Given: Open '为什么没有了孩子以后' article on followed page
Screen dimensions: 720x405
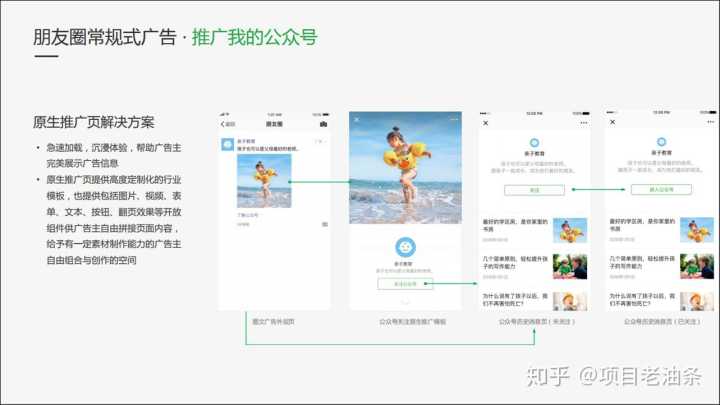Looking at the screenshot, I should [642, 299].
